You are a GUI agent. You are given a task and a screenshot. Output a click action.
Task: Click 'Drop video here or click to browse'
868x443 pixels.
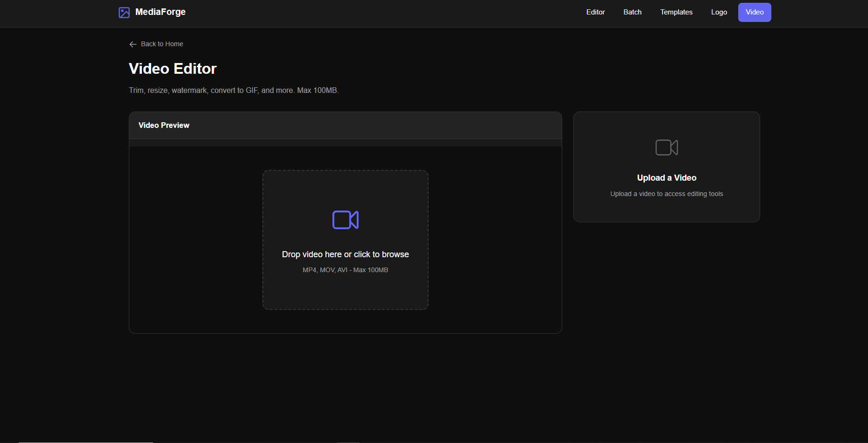point(346,254)
